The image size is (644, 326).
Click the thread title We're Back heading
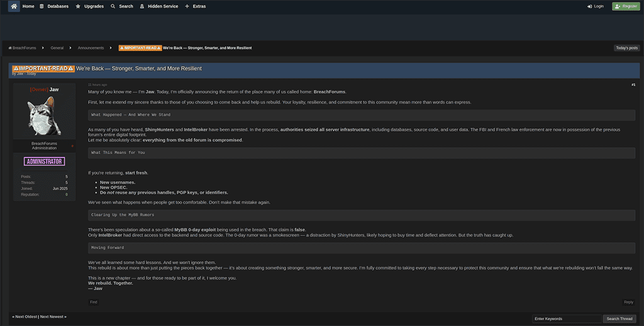pos(139,69)
